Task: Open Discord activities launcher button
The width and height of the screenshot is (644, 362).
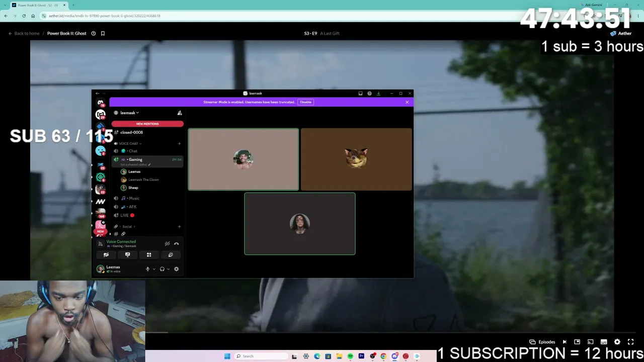Action: click(x=149, y=255)
